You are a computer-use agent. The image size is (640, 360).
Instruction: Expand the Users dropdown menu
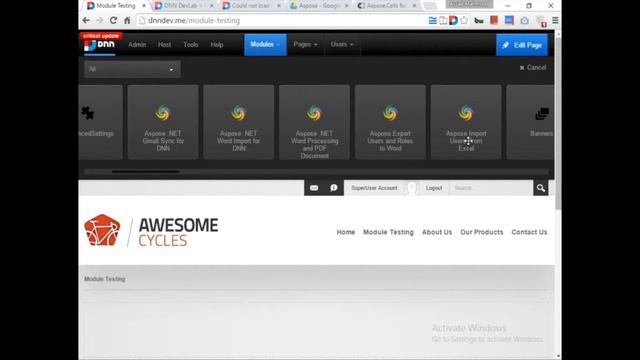[x=342, y=44]
